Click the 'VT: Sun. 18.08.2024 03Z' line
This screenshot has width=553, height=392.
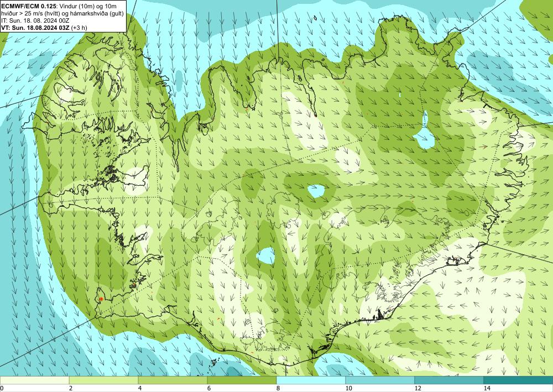tap(35, 28)
